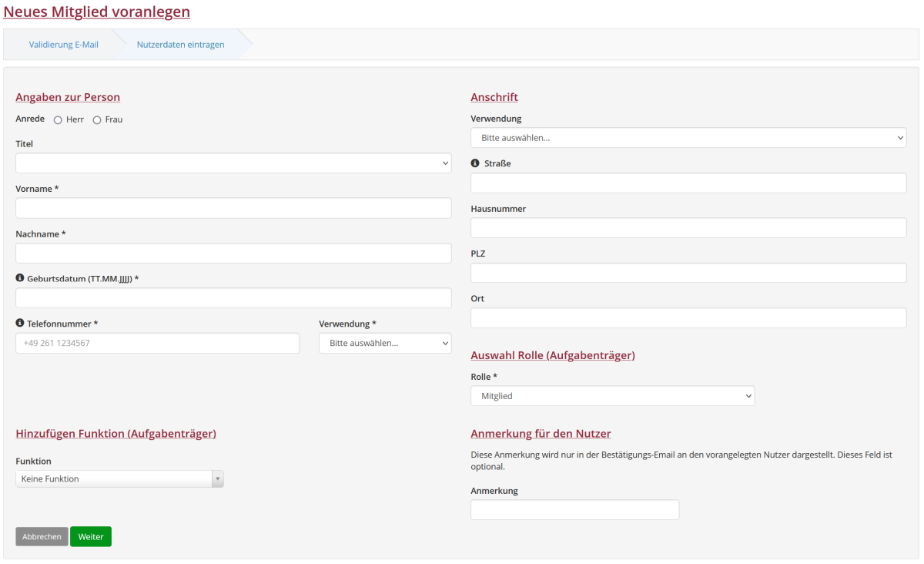The image size is (924, 564).
Task: Click the PLZ input field
Action: coord(688,273)
